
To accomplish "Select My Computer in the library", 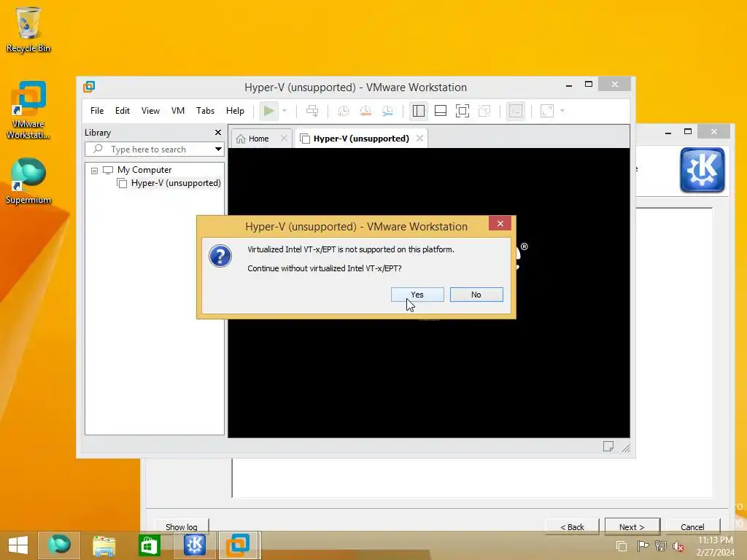I will pos(144,169).
